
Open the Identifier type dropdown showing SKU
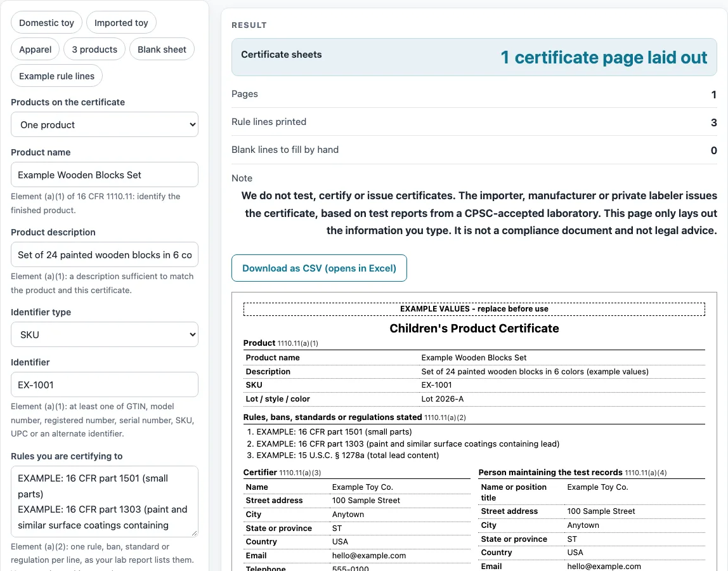tap(105, 334)
